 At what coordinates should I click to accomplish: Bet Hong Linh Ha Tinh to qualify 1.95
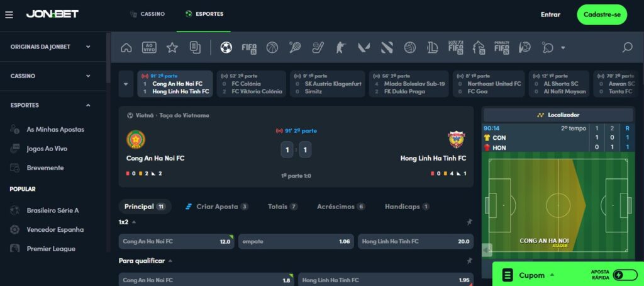[386, 280]
